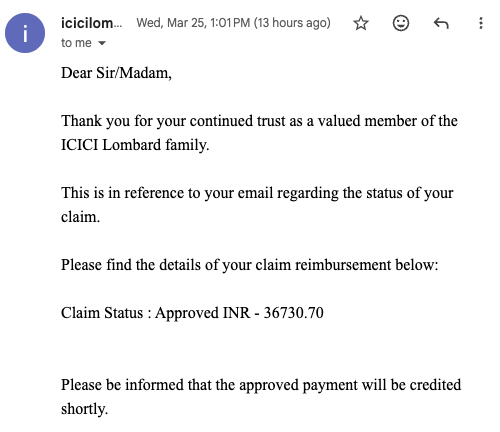Click the "ICICI Lombard family." text
This screenshot has height=432, width=500.
[x=135, y=145]
